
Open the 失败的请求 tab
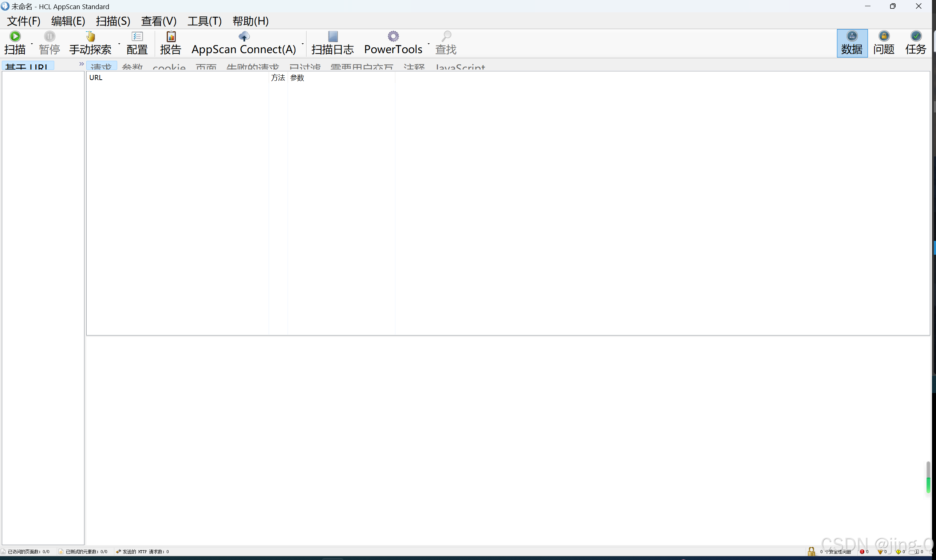click(252, 67)
